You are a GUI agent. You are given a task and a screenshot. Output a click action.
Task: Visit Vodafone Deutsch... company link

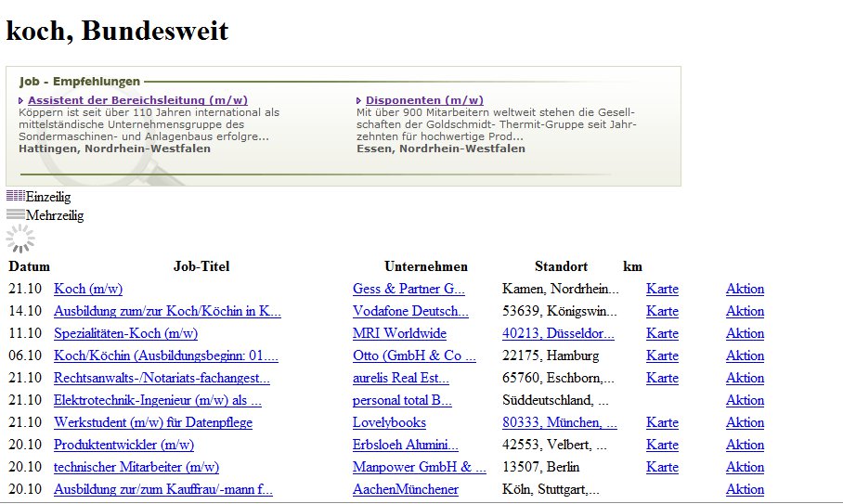click(410, 311)
